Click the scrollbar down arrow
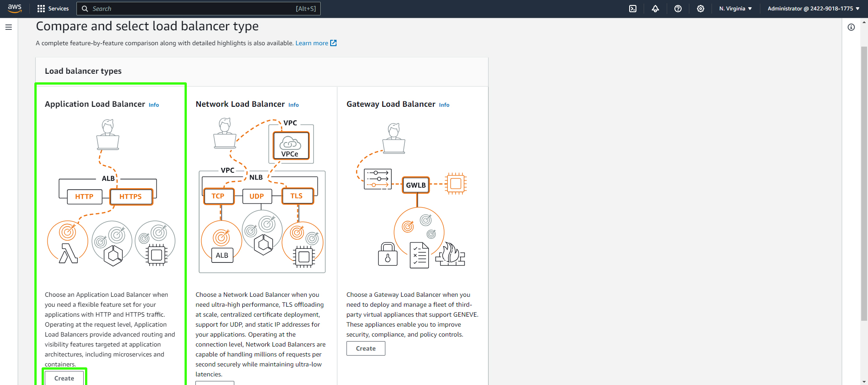Image resolution: width=868 pixels, height=385 pixels. (x=864, y=381)
